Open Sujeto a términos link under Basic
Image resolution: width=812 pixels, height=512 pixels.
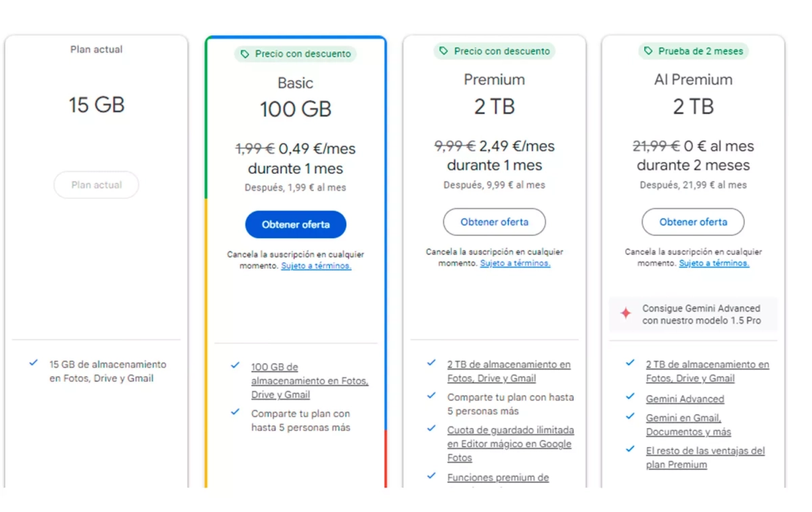[316, 266]
